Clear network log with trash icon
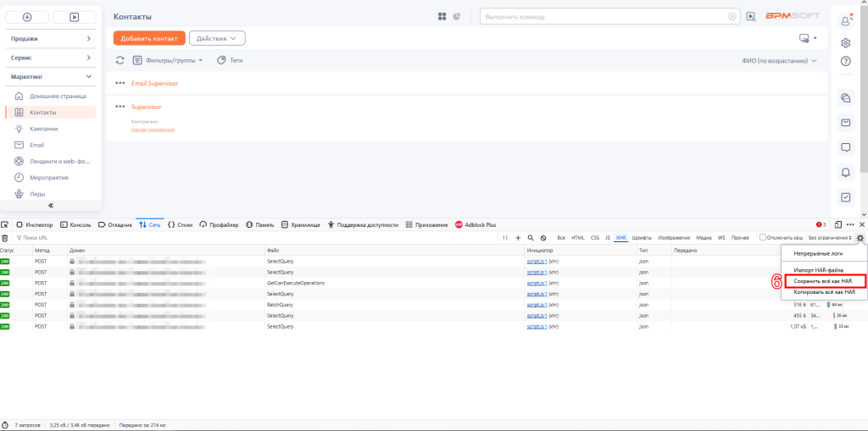 [5, 238]
